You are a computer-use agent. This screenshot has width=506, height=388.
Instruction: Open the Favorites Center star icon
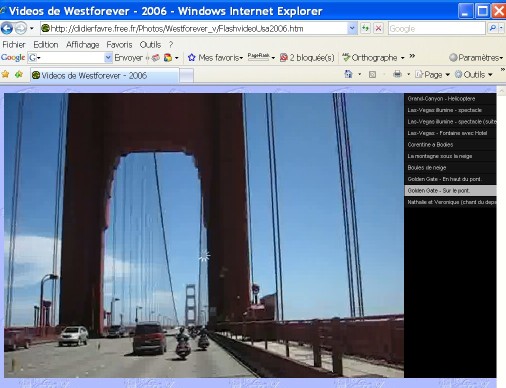5,74
